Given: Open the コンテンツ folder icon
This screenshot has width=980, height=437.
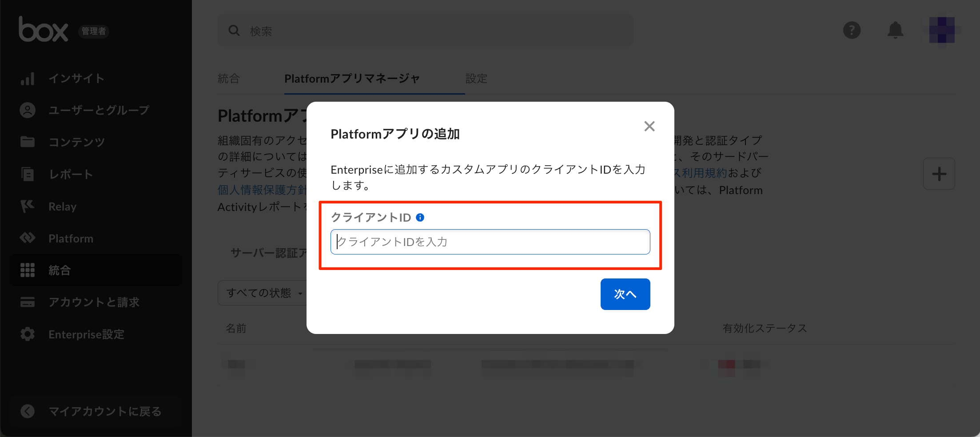Looking at the screenshot, I should click(28, 142).
